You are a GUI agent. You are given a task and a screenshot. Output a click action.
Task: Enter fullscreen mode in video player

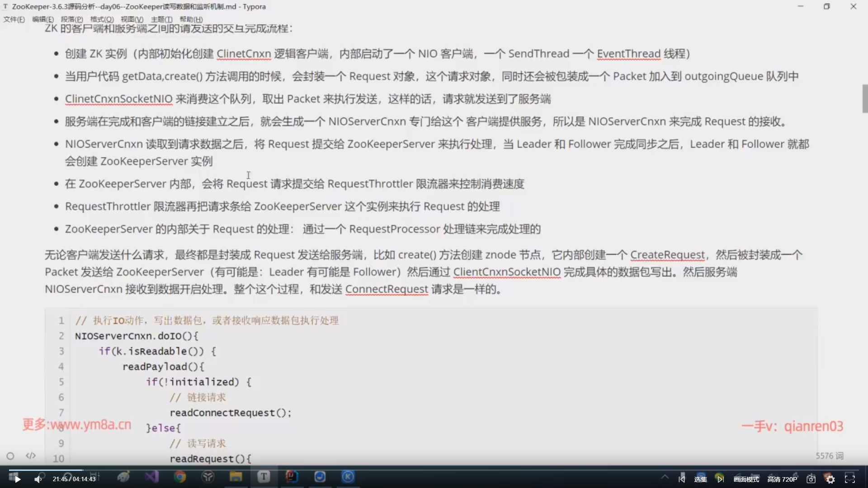click(x=850, y=479)
